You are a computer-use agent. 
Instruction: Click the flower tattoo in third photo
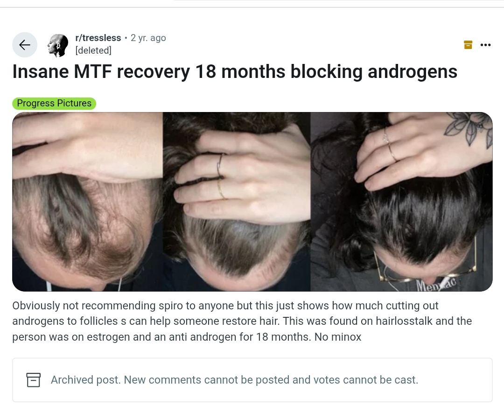(x=469, y=127)
